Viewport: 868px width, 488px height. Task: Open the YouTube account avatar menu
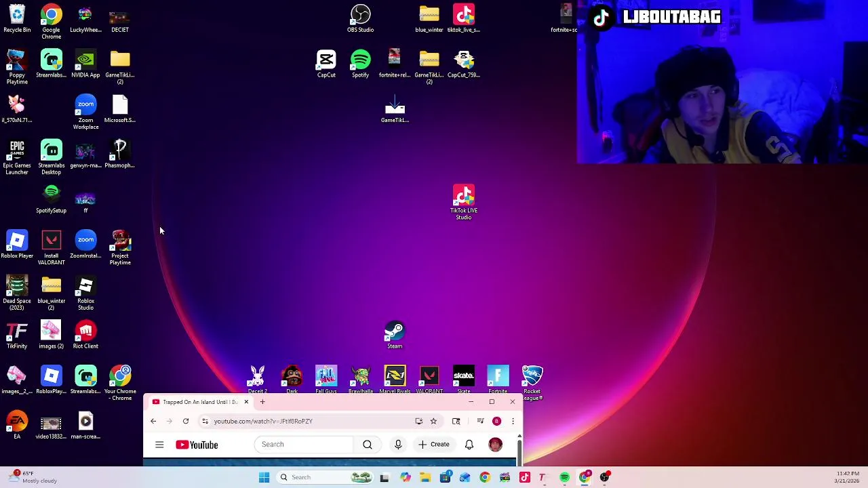click(496, 445)
